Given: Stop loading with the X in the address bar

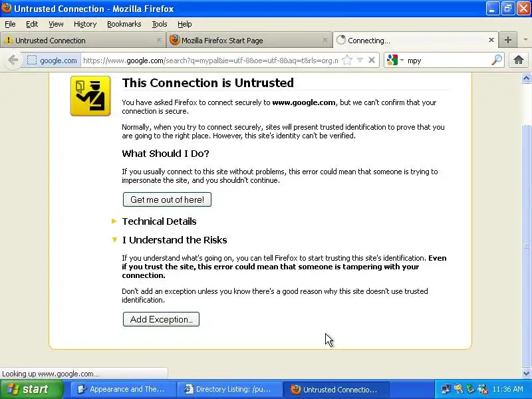Looking at the screenshot, I should (372, 60).
